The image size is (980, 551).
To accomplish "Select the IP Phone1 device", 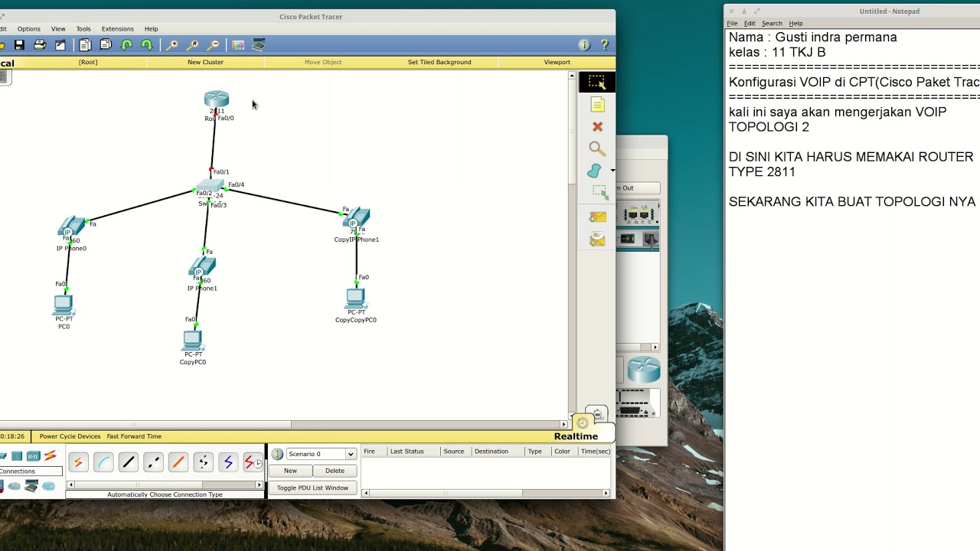I will coord(202,268).
